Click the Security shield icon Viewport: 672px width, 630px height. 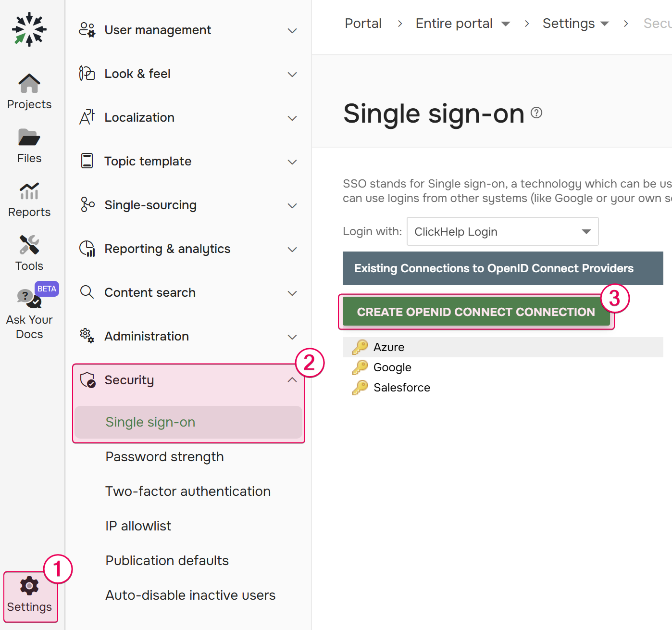[x=87, y=380]
